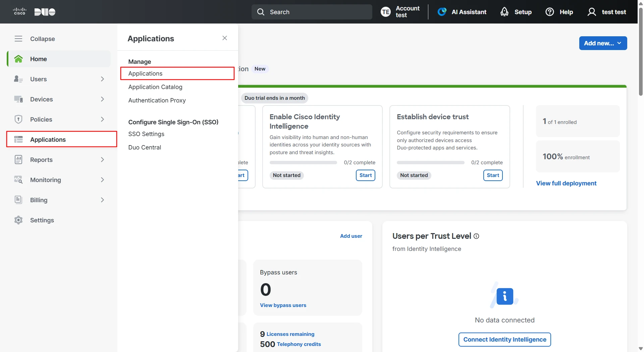Click the Applications sidebar icon
Viewport: 644px width, 352px height.
pyautogui.click(x=18, y=139)
